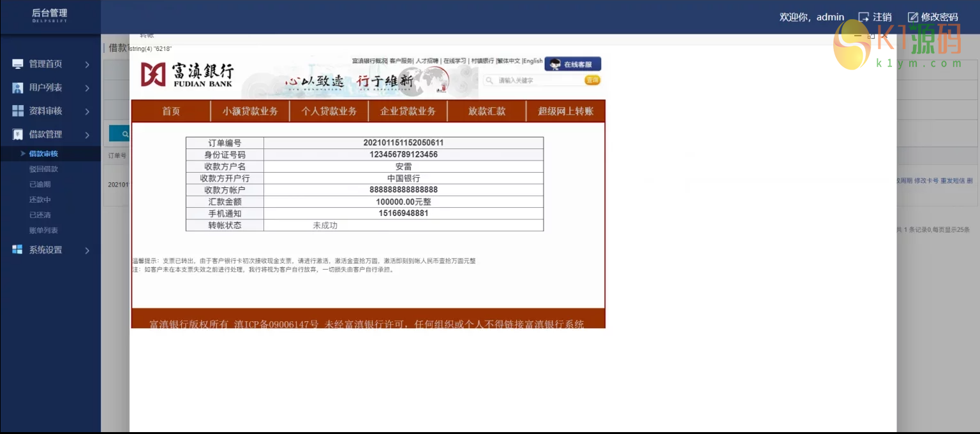Click the 未成功 transfer status cell
Image resolution: width=980 pixels, height=434 pixels.
(403, 226)
